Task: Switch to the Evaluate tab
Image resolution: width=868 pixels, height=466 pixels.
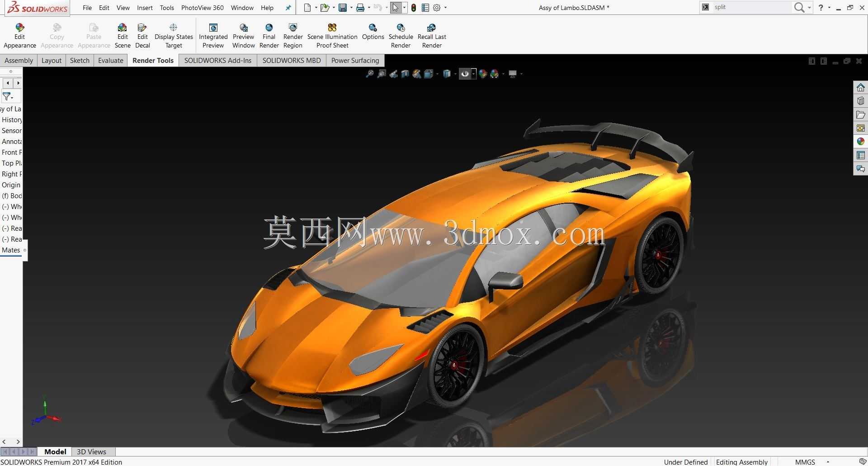Action: 111,60
